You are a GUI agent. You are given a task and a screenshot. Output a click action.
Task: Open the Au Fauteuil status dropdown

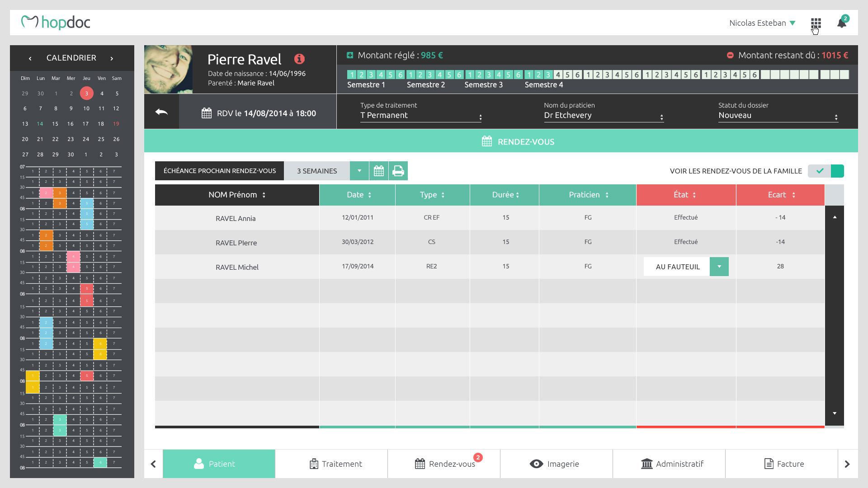click(x=719, y=267)
